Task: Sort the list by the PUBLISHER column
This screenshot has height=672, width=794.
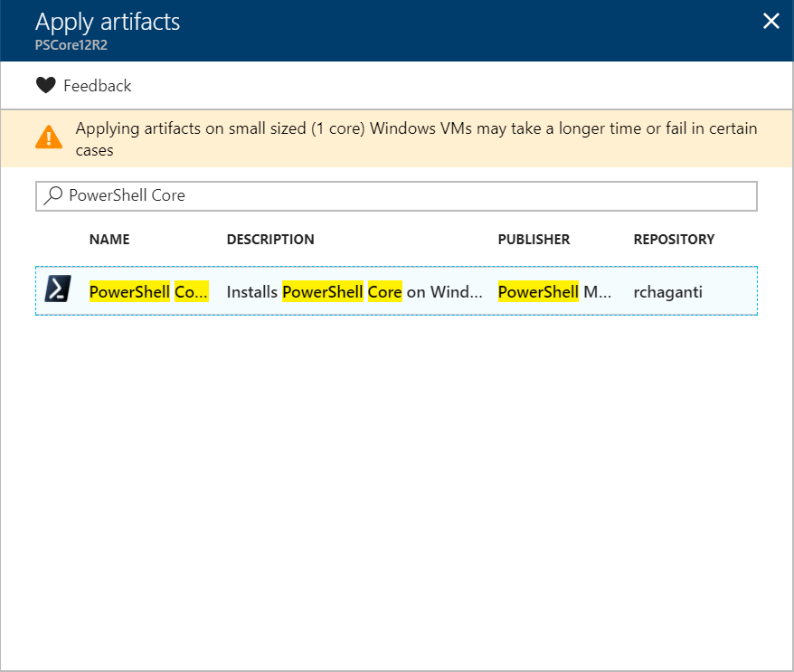Action: coord(534,240)
